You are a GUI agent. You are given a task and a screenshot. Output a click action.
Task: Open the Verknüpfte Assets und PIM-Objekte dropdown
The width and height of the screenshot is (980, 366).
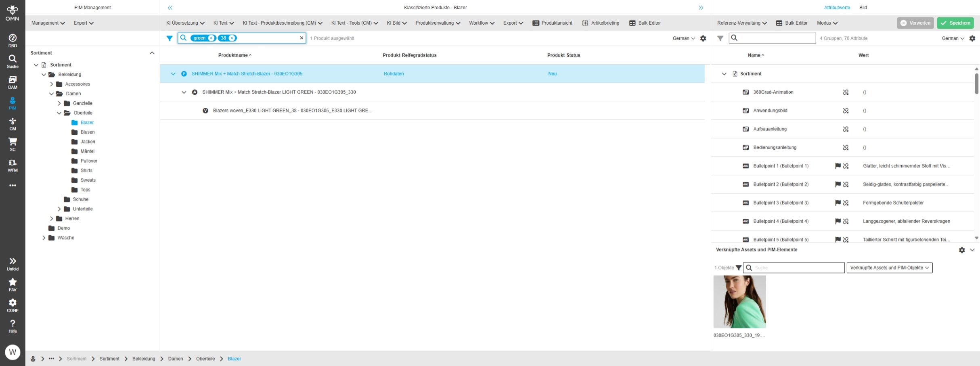click(889, 268)
